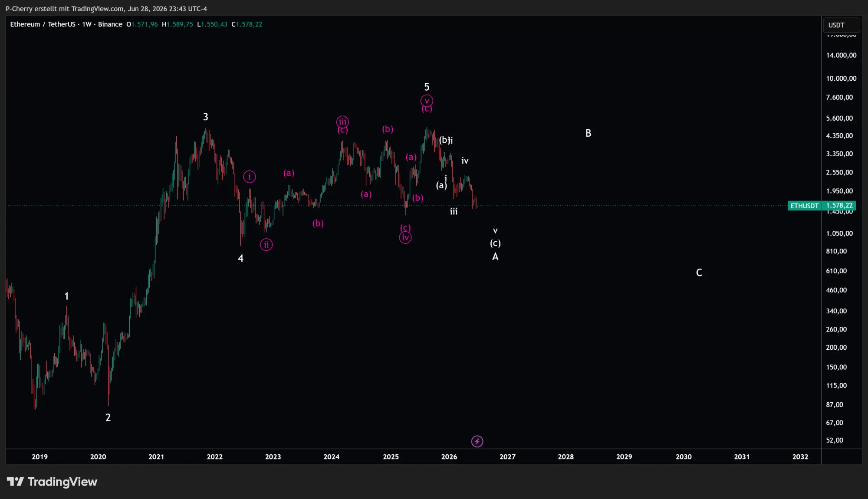Screen dimensions: 868x499
Task: Click 2023 on the time axis
Action: (x=273, y=457)
